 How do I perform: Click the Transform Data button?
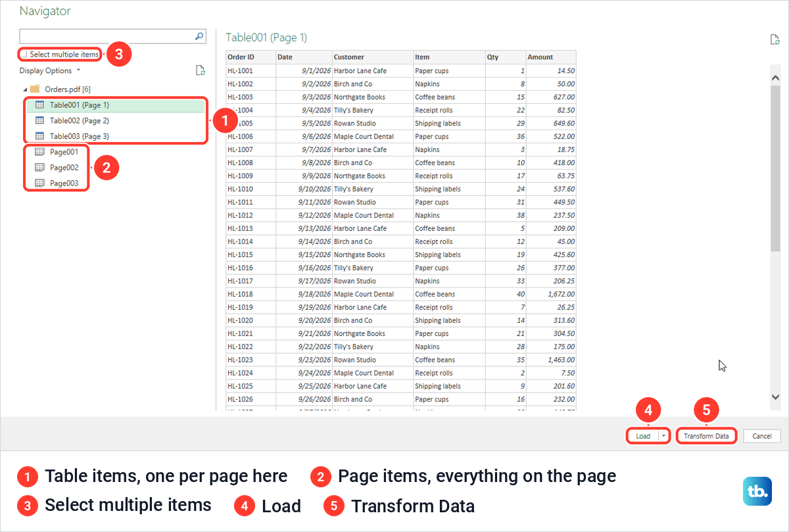point(706,436)
